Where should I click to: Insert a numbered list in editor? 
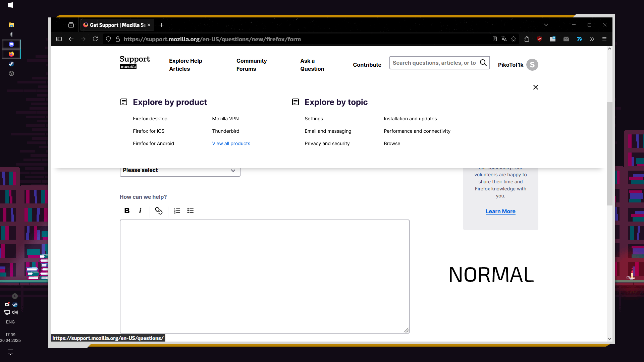(x=177, y=210)
